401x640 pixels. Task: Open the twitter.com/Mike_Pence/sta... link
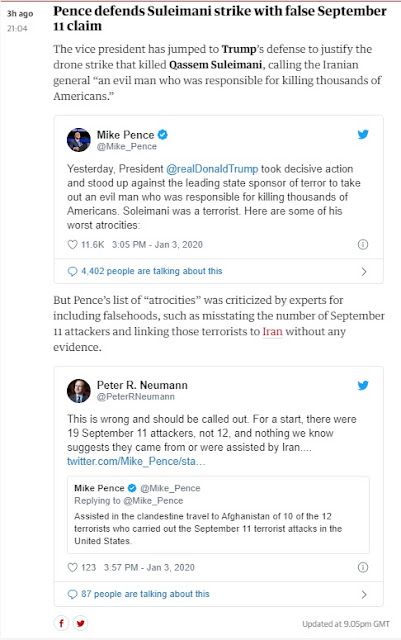(x=136, y=461)
